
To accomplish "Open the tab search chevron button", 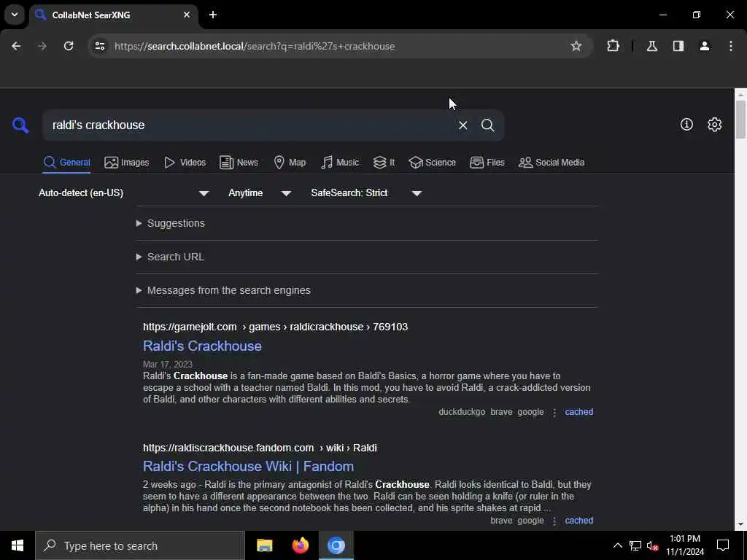I will [x=15, y=15].
